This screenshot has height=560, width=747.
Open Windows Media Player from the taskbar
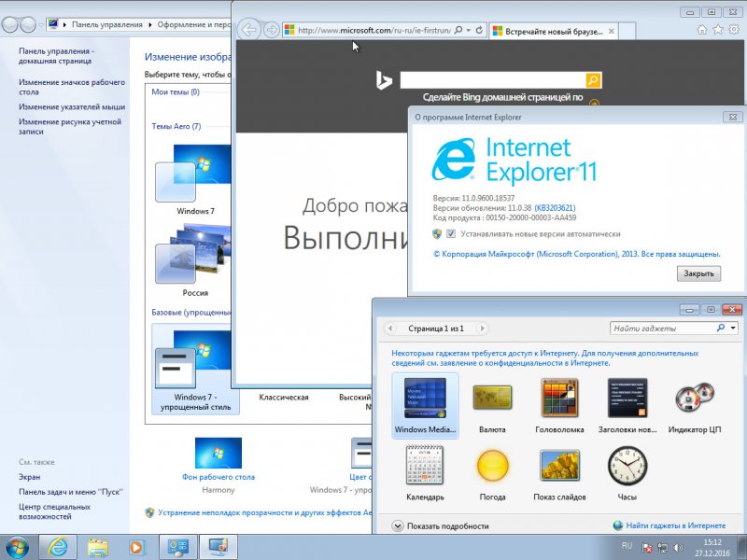coord(135,547)
